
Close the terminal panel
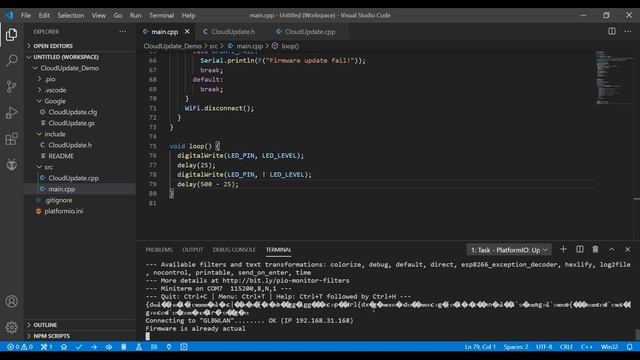coord(627,249)
